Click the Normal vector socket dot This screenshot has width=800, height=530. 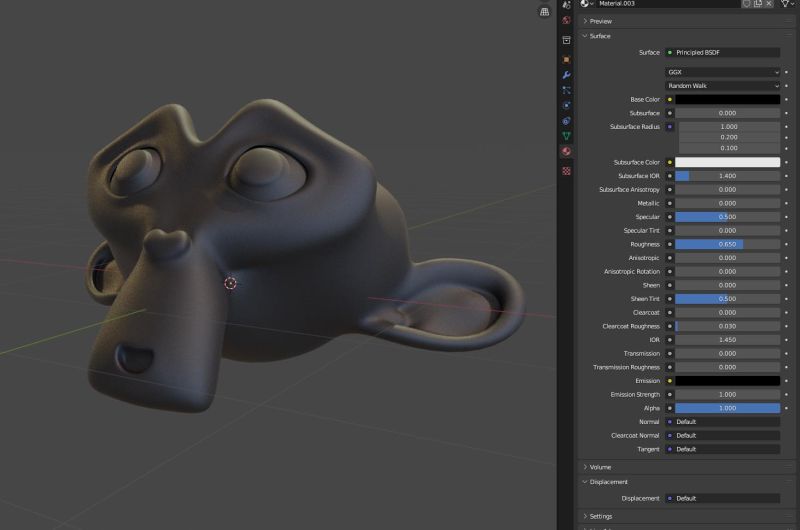click(670, 422)
